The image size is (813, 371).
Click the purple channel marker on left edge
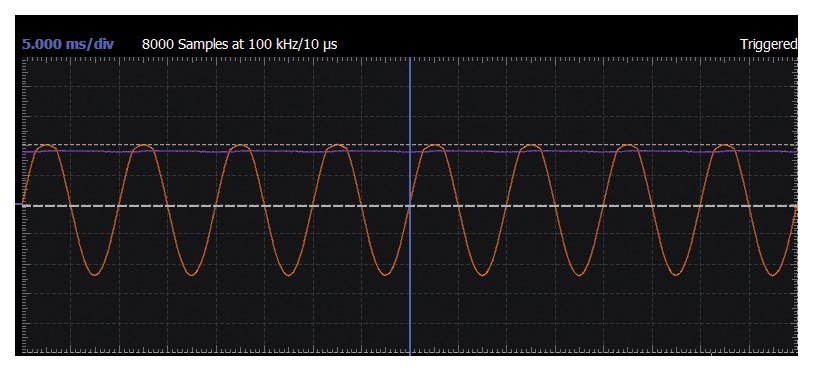[x=19, y=204]
